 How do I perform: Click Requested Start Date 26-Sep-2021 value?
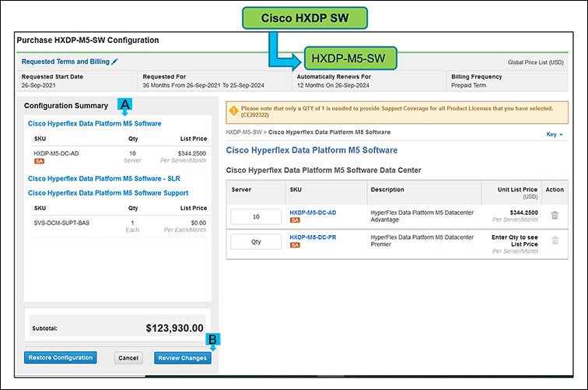[x=38, y=85]
